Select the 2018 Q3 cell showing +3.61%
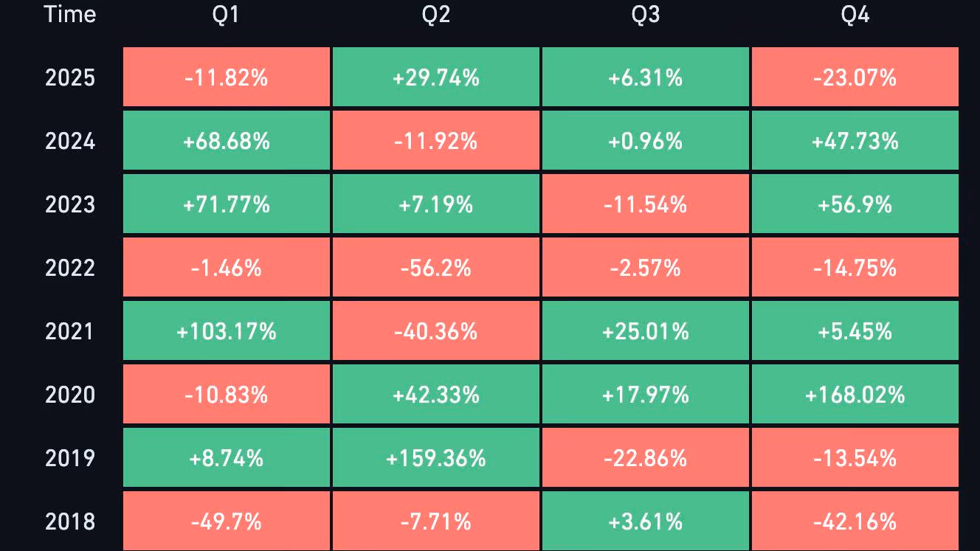Viewport: 980px width, 551px height. pyautogui.click(x=645, y=521)
